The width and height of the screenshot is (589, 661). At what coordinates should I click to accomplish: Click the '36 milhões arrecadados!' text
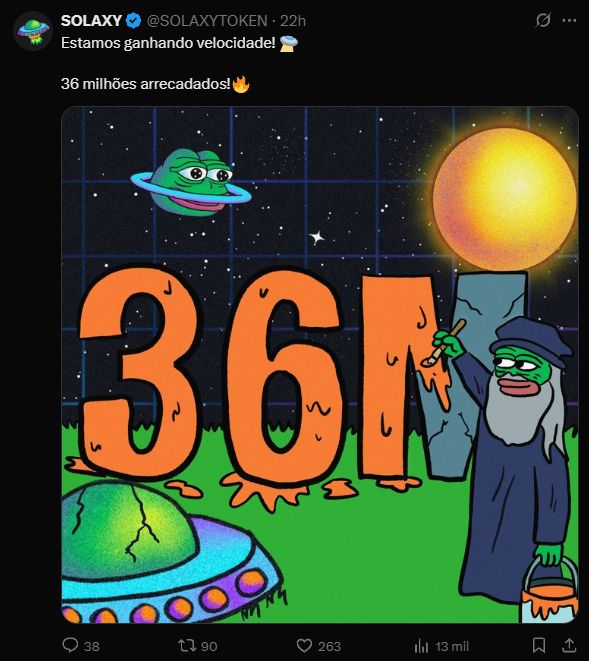pyautogui.click(x=146, y=84)
